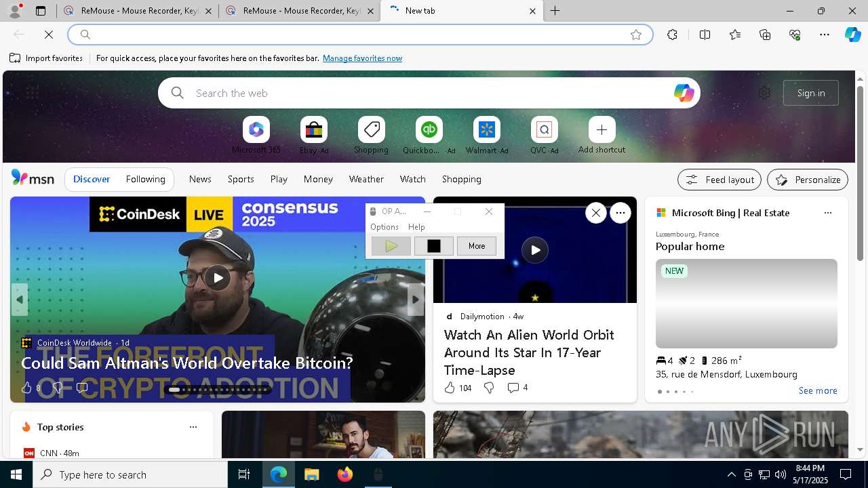Dislike the alien world article

[488, 388]
